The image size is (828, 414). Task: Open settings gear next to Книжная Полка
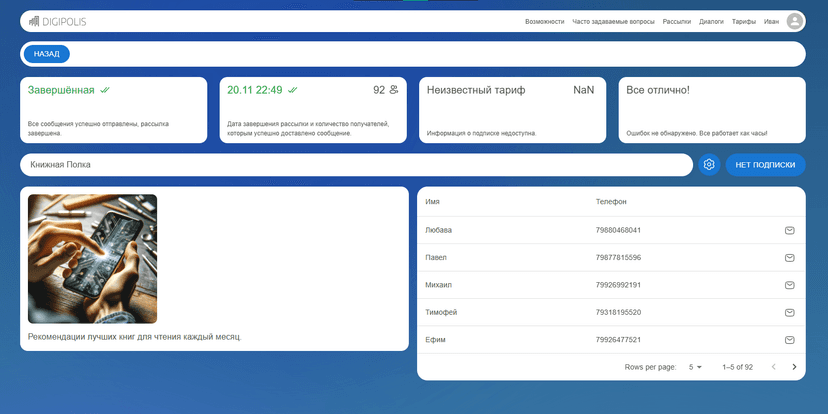tap(709, 165)
